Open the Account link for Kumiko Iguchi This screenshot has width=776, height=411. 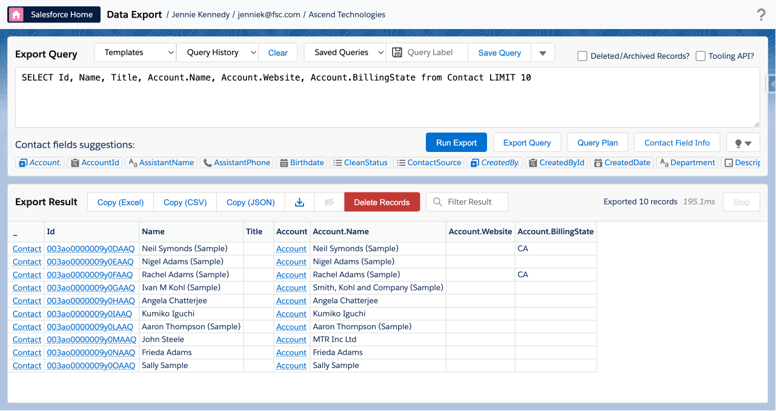[291, 314]
